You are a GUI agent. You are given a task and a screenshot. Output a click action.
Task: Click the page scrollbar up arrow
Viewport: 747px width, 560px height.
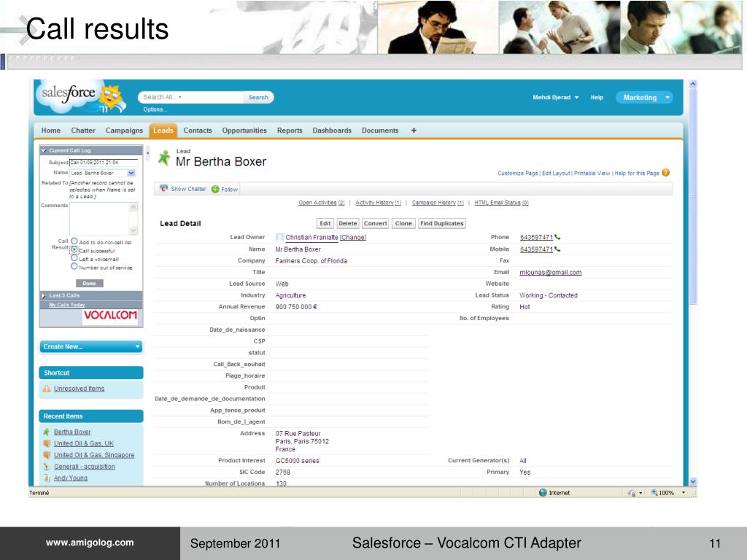pos(693,84)
